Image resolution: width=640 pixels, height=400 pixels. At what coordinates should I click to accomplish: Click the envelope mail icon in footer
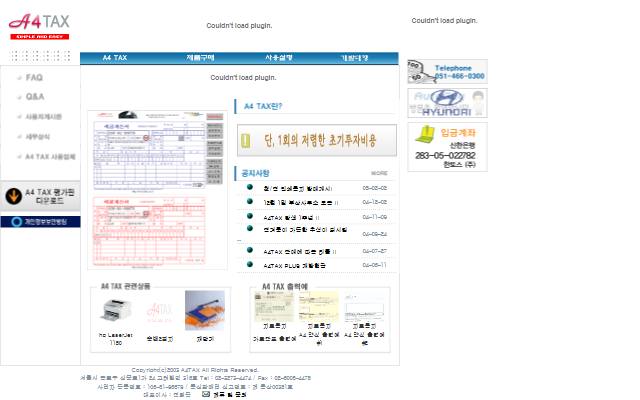(206, 394)
